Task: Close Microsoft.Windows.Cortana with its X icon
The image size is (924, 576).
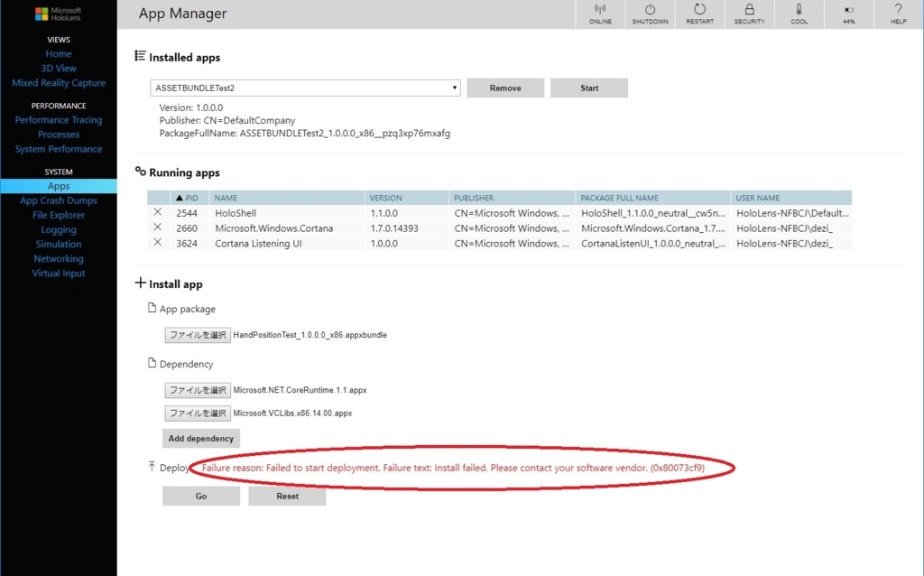Action: 157,228
